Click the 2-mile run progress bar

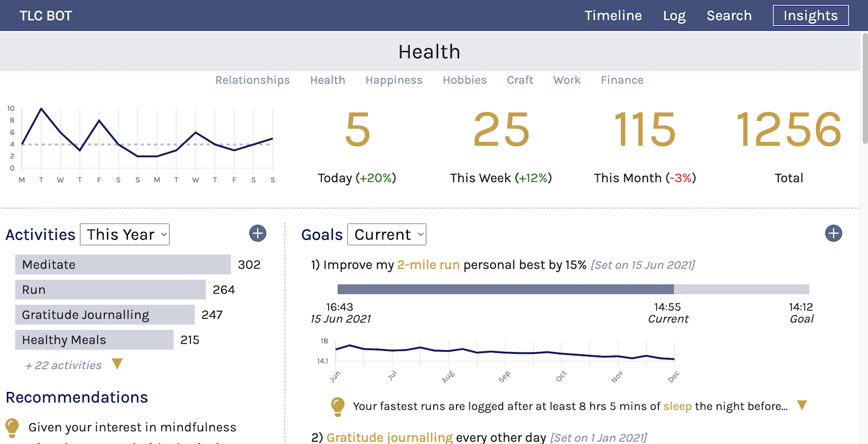(573, 289)
